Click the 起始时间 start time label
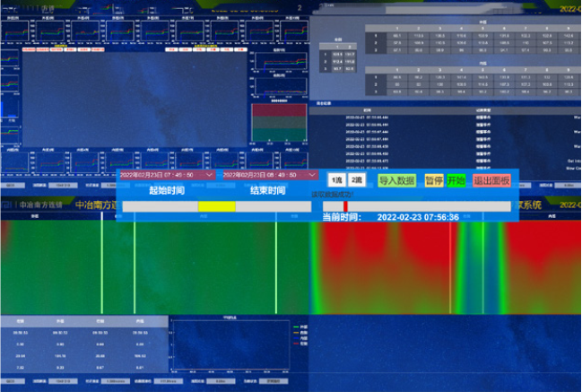The width and height of the screenshot is (582, 392). (x=166, y=191)
